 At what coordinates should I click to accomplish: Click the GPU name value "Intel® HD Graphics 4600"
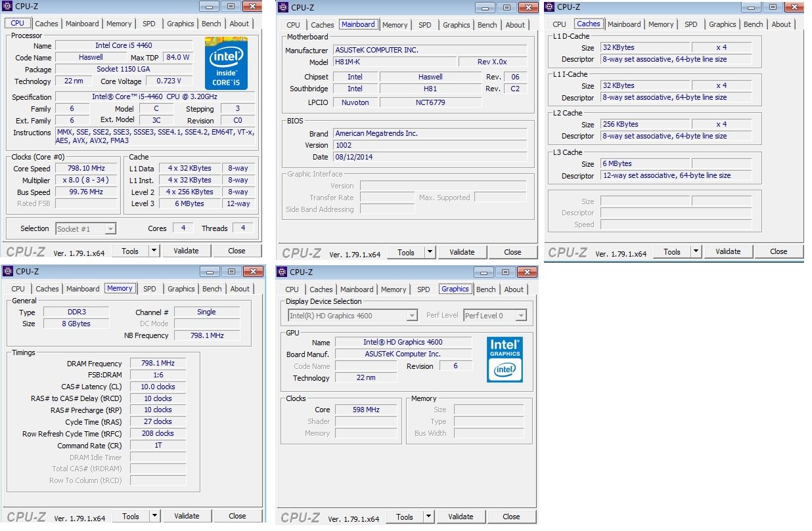[x=403, y=342]
